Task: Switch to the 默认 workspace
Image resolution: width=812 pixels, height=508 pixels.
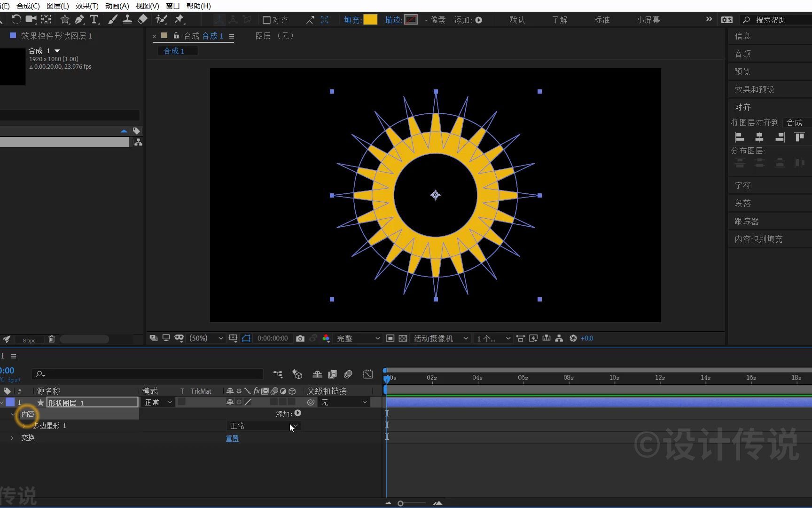Action: [517, 20]
